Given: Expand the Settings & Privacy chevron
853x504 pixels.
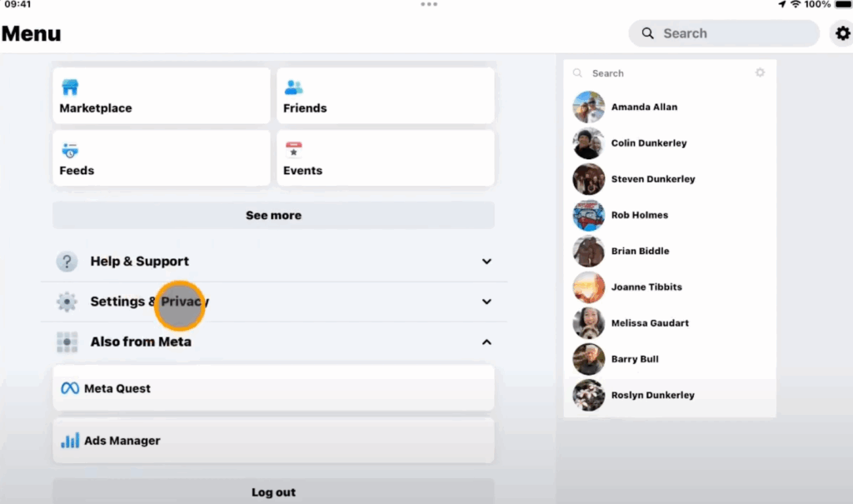Looking at the screenshot, I should (486, 302).
